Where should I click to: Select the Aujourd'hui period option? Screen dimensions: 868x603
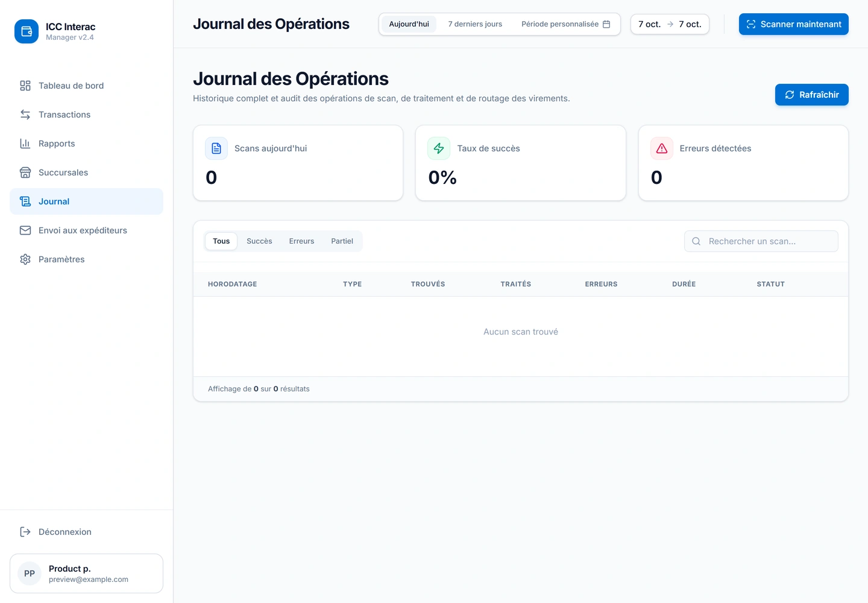409,24
